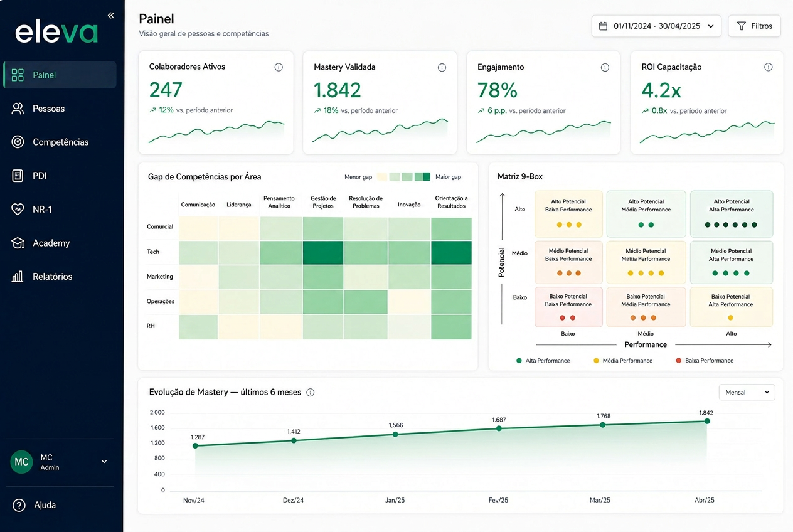Open the date range dropdown arrow
Screen dimensions: 793x532
point(710,26)
